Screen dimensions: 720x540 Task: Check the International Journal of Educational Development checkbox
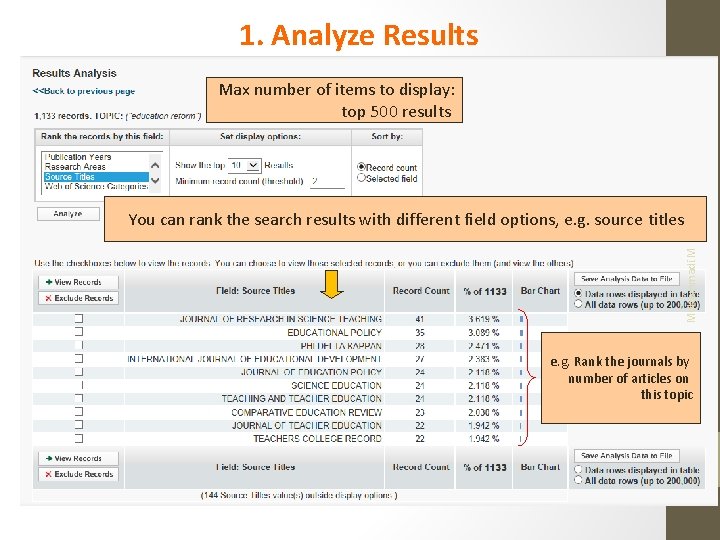click(x=79, y=359)
